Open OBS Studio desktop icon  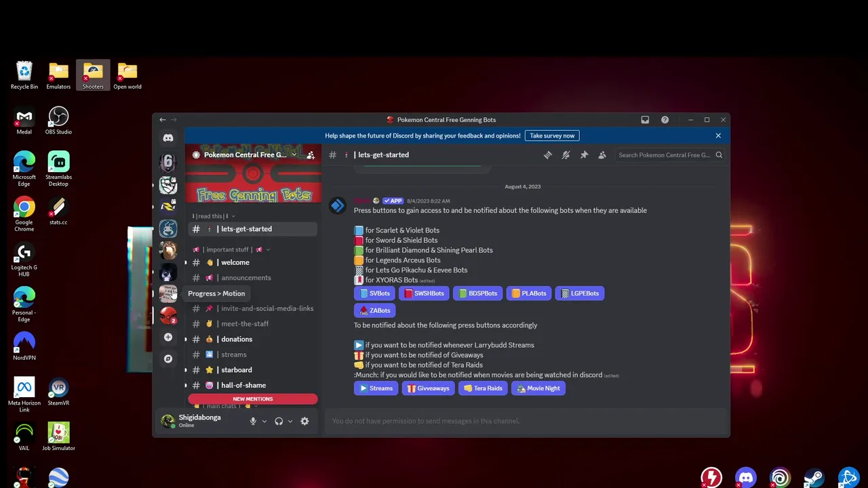click(58, 121)
